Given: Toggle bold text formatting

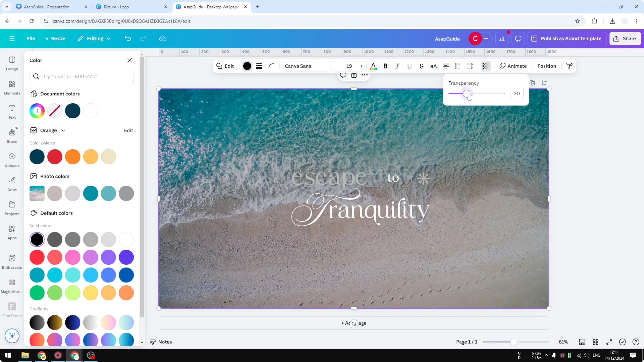Looking at the screenshot, I should (385, 66).
